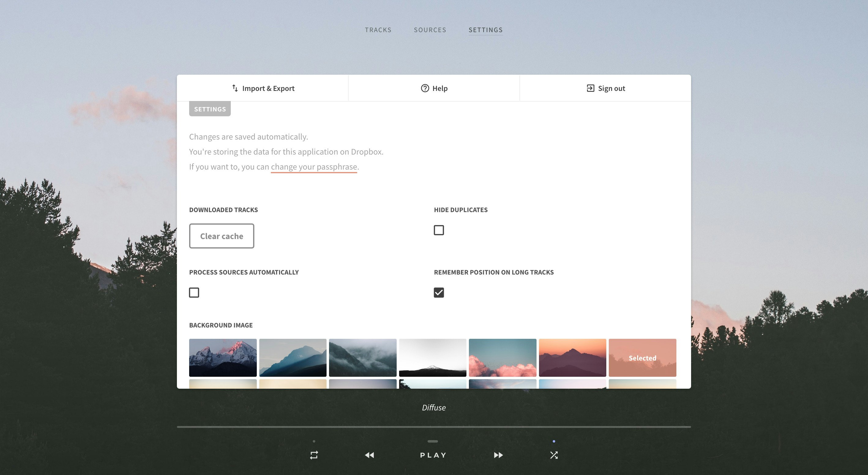
Task: Enable the Hide Duplicates checkbox
Action: 438,230
